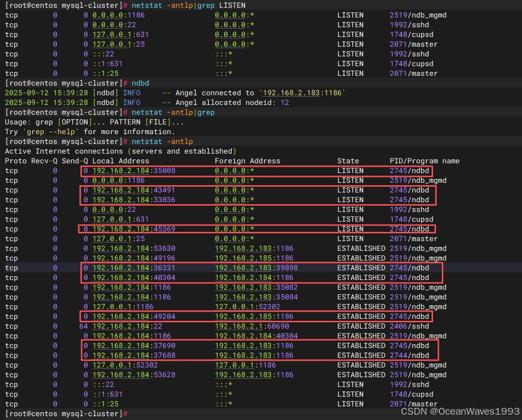This screenshot has height=420, width=522.
Task: Click '2519/ndb_mgmd' in the first output row
Action: click(x=418, y=15)
